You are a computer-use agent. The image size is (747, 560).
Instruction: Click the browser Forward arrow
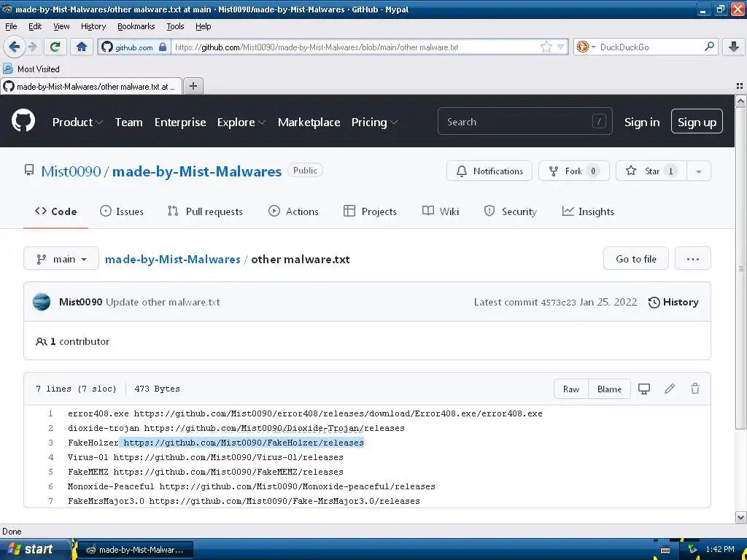(32, 47)
